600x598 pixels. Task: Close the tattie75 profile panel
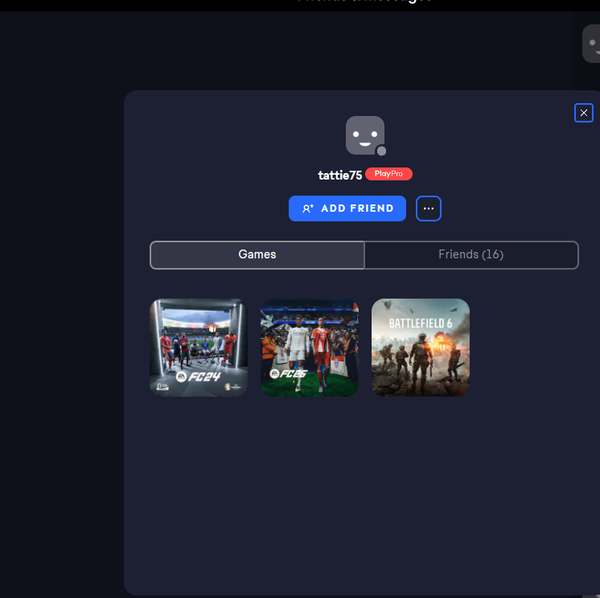point(584,113)
